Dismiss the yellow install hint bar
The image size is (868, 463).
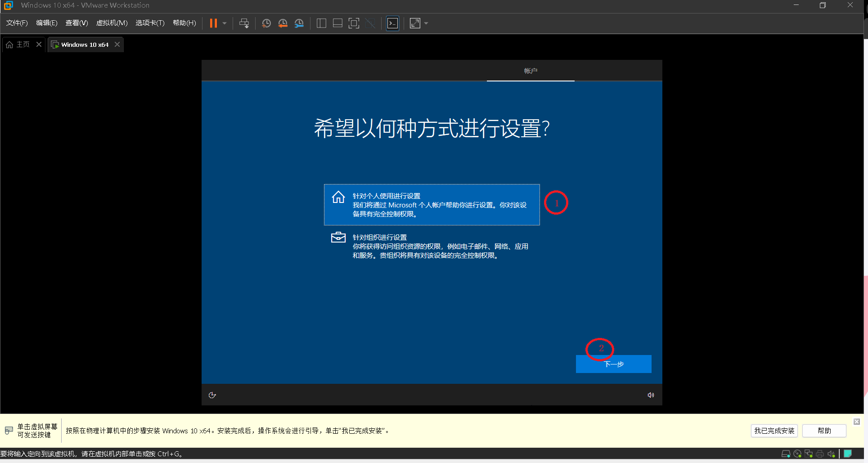coord(857,422)
